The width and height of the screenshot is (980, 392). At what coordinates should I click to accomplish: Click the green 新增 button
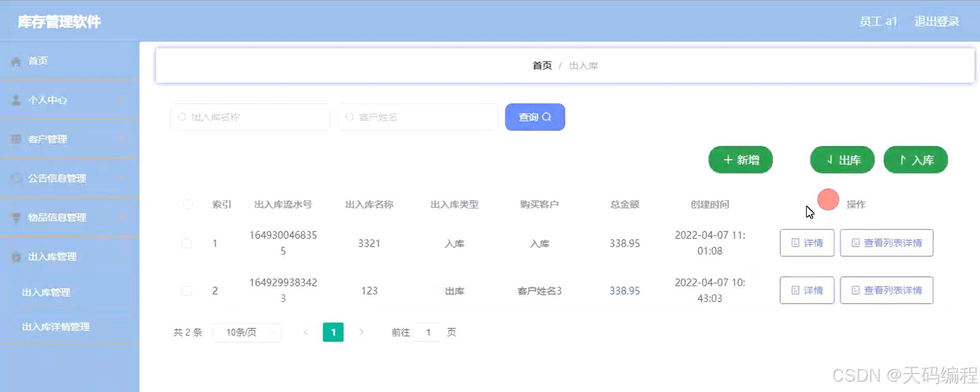click(740, 160)
